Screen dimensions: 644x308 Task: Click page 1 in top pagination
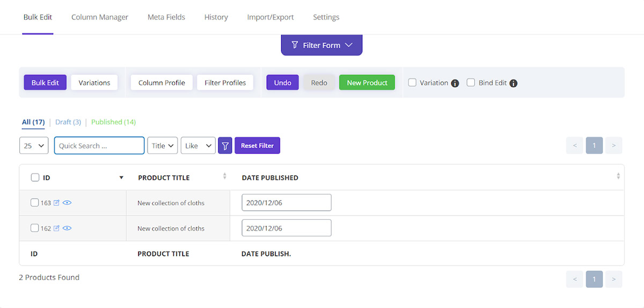(594, 146)
